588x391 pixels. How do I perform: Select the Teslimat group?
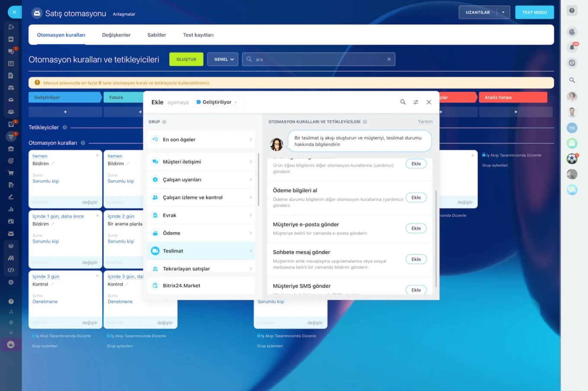(x=201, y=251)
